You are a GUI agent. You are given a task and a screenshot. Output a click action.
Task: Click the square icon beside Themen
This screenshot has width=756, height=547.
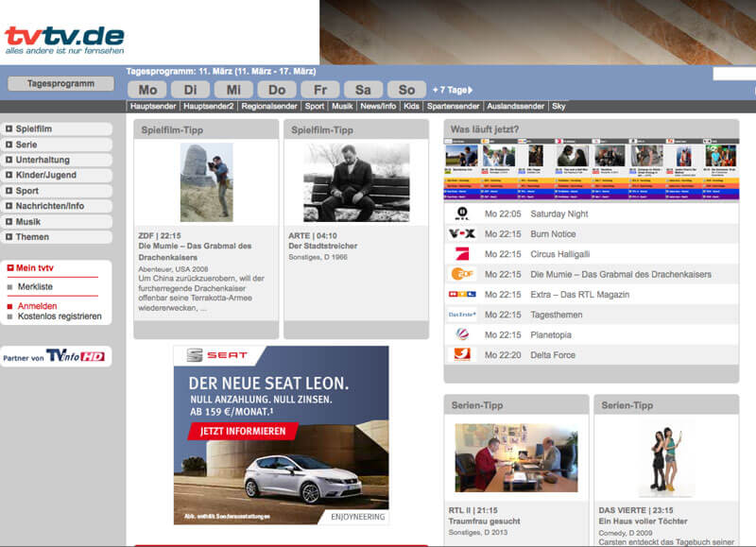9,236
